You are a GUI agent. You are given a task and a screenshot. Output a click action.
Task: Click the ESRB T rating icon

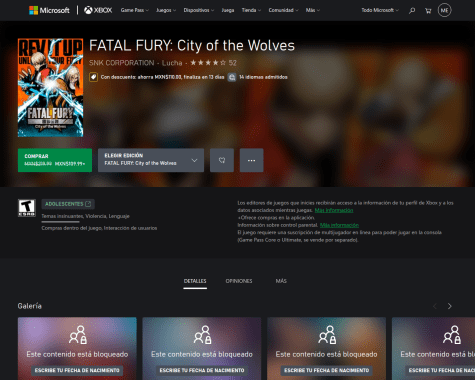point(27,208)
